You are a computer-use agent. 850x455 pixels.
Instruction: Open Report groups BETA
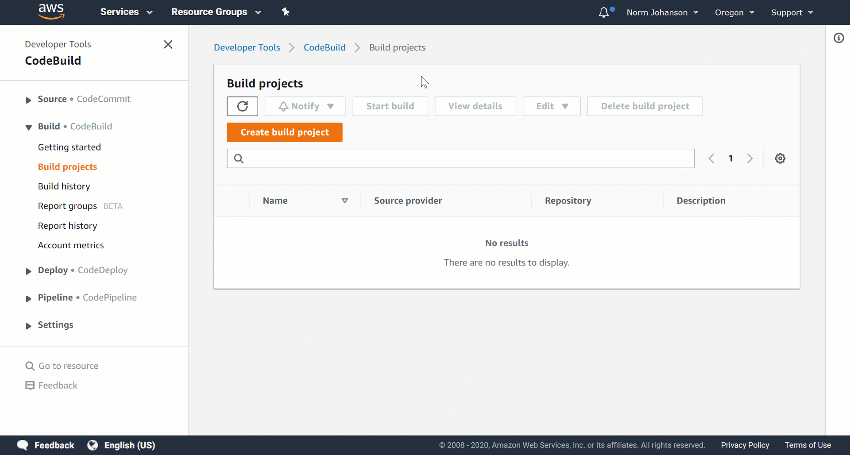tap(80, 206)
